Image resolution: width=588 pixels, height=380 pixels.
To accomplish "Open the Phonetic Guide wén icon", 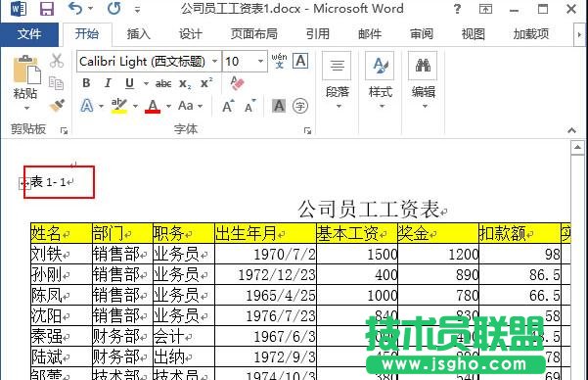I will point(279,61).
